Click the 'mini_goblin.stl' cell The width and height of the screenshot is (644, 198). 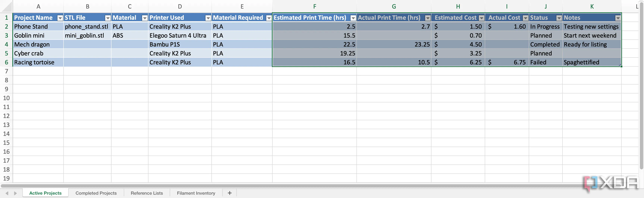pos(87,36)
